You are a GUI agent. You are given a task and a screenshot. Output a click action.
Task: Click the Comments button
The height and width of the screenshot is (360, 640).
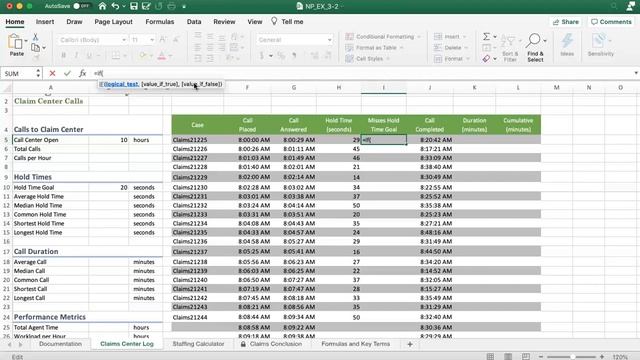tap(611, 22)
